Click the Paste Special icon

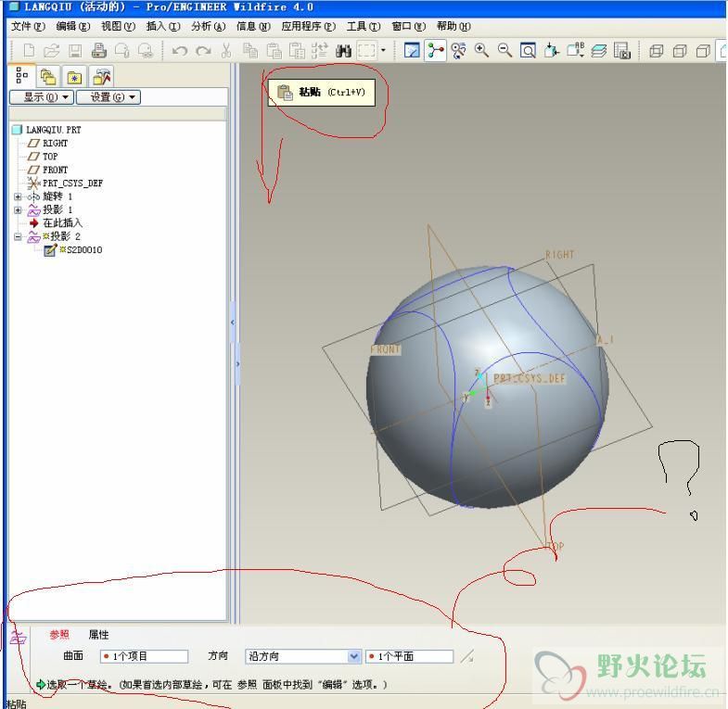(x=297, y=50)
